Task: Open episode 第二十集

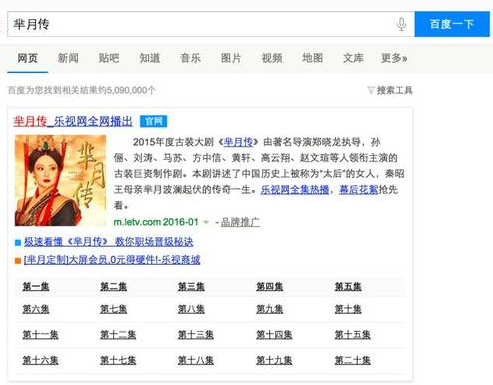Action: click(353, 360)
